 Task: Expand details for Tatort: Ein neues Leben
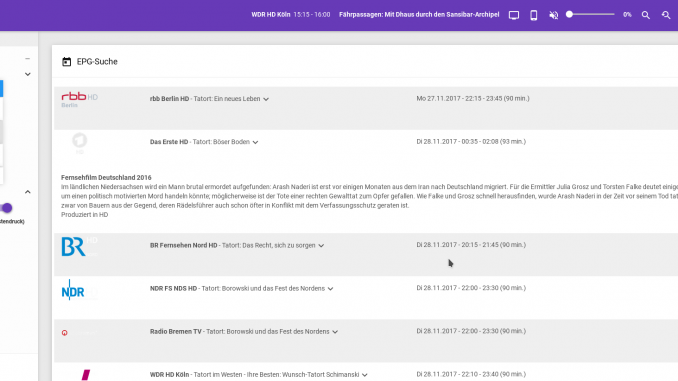point(266,99)
